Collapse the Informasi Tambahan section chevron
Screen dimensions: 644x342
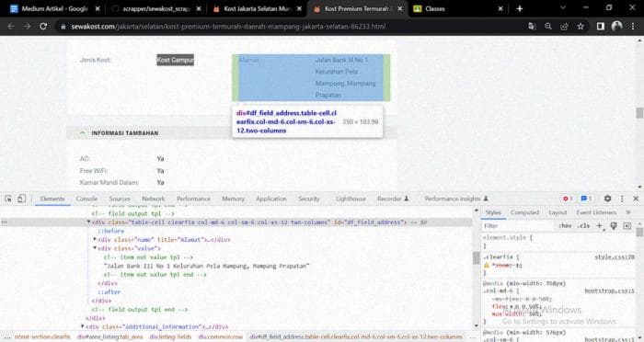pyautogui.click(x=83, y=133)
